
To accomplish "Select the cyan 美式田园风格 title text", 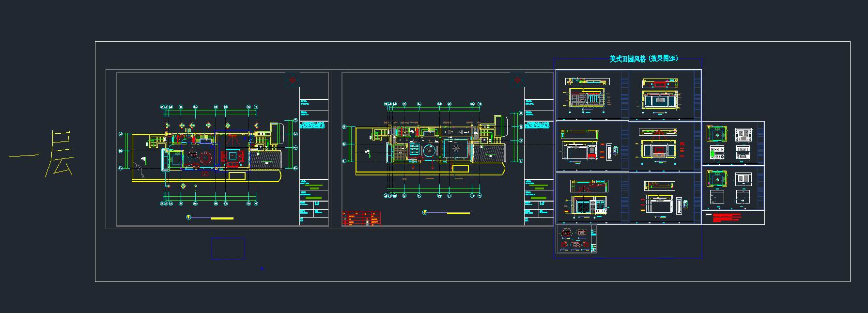I will pyautogui.click(x=643, y=59).
